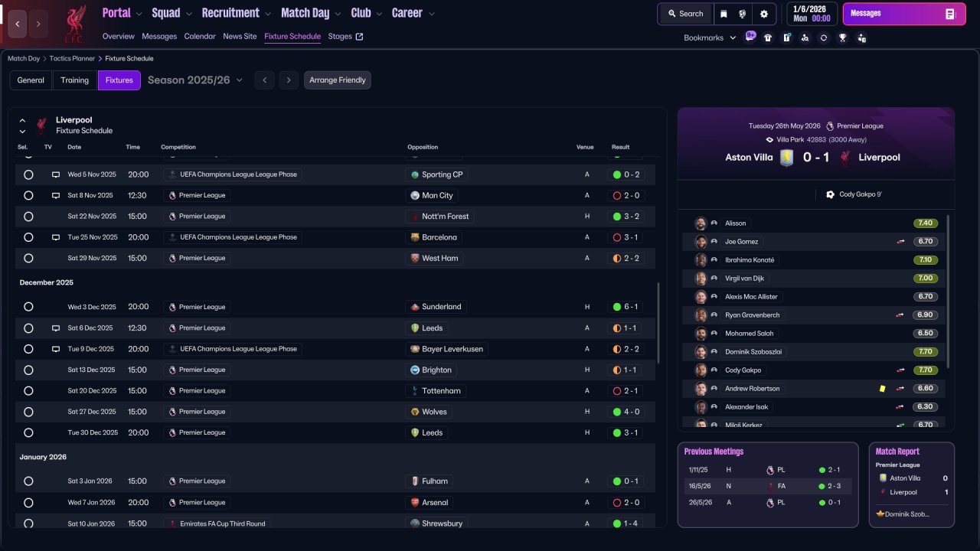Switch to the General tab
This screenshot has height=551, width=980.
tap(31, 80)
